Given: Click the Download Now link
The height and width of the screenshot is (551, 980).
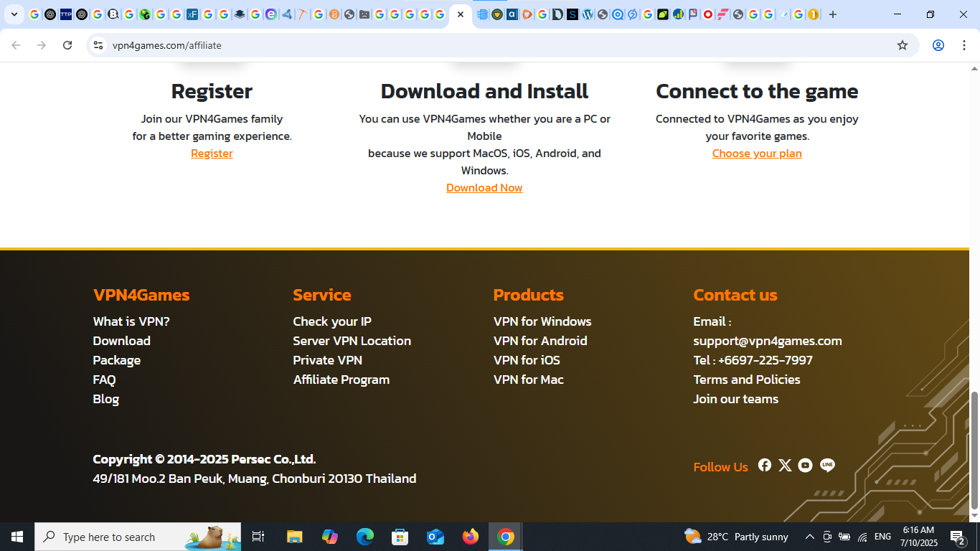Looking at the screenshot, I should pyautogui.click(x=484, y=188).
